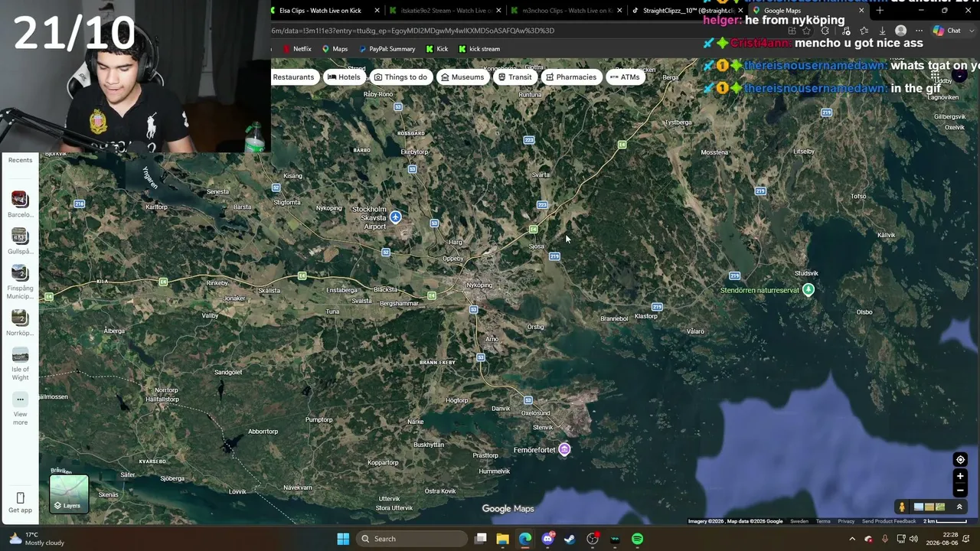The height and width of the screenshot is (551, 980).
Task: Show ATMs on the map
Action: coord(625,77)
